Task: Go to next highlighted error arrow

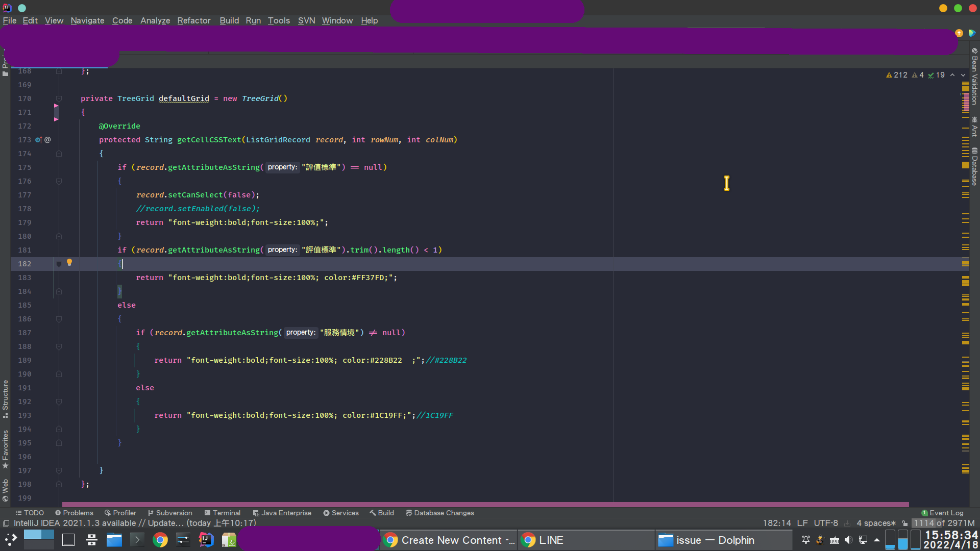Action: point(963,75)
